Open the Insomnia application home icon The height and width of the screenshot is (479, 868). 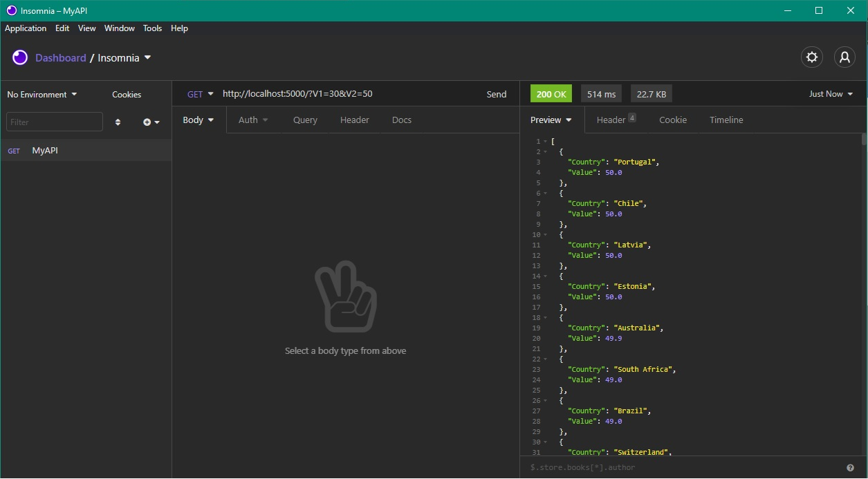pyautogui.click(x=19, y=57)
